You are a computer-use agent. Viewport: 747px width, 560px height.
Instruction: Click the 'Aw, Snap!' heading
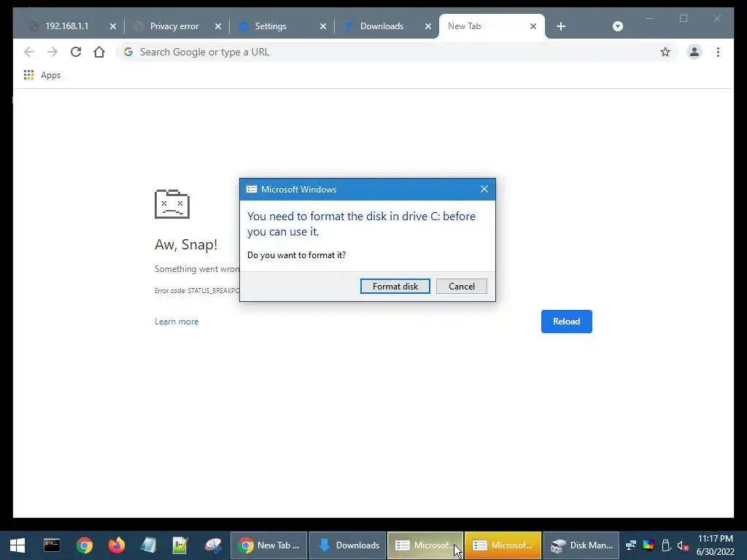[186, 244]
